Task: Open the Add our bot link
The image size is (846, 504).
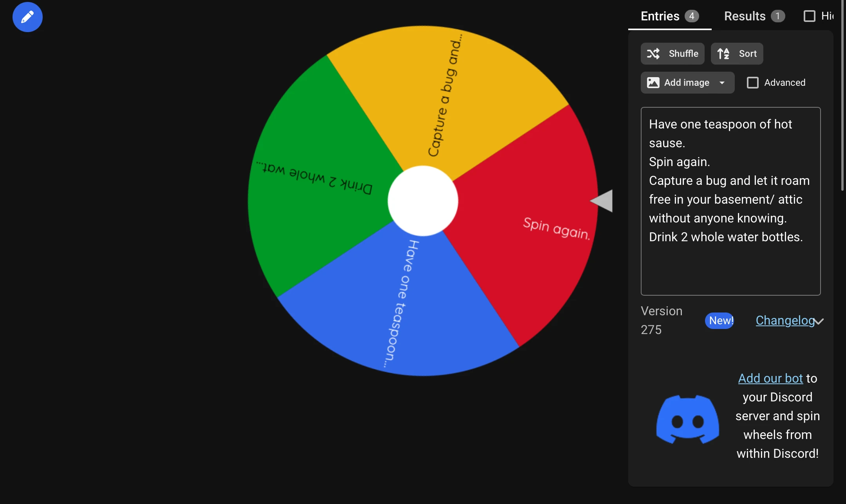Action: [x=769, y=378]
